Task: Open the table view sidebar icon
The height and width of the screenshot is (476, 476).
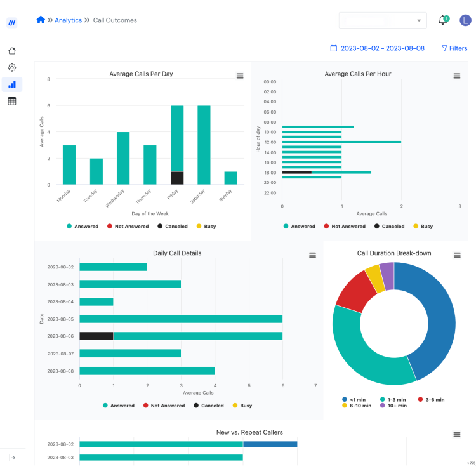Action: coord(12,102)
